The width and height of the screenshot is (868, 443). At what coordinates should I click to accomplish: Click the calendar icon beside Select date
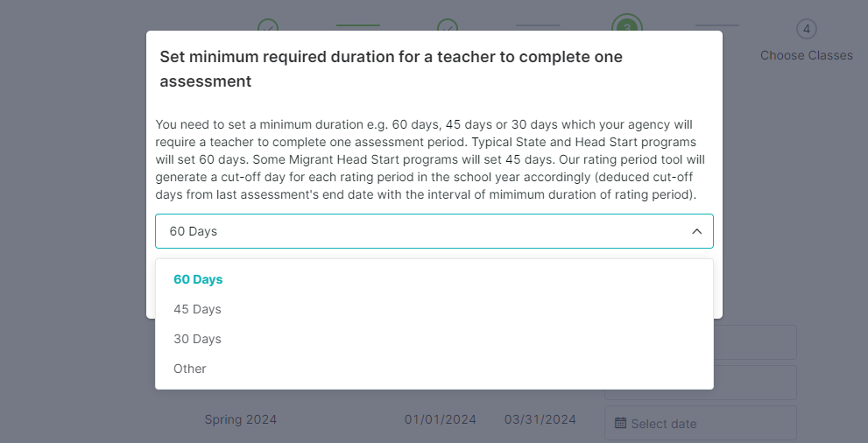tap(620, 424)
